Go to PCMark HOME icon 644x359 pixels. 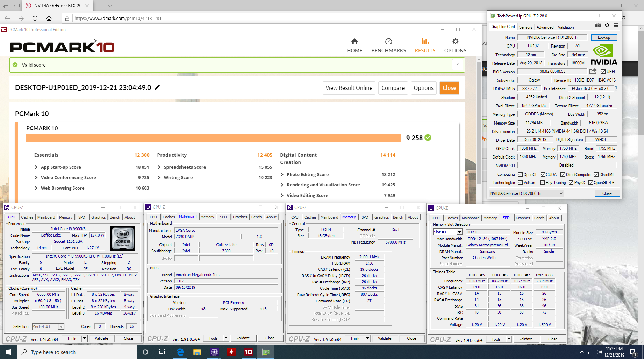coord(355,41)
